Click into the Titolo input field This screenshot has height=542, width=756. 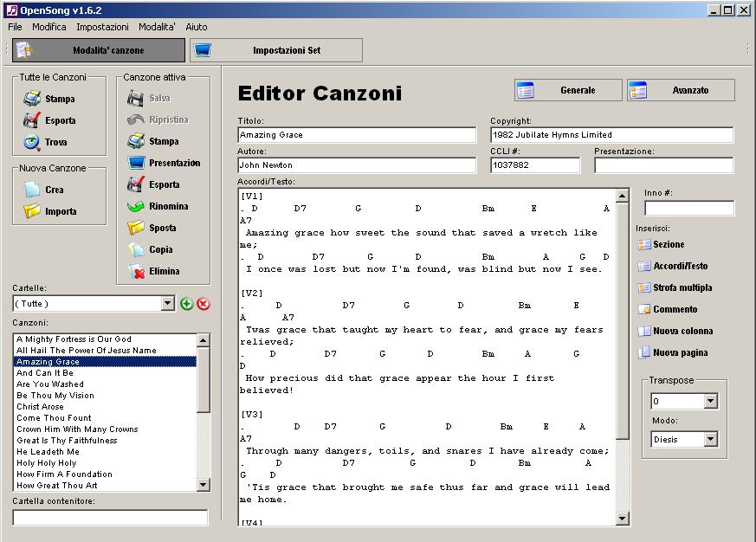coord(357,135)
